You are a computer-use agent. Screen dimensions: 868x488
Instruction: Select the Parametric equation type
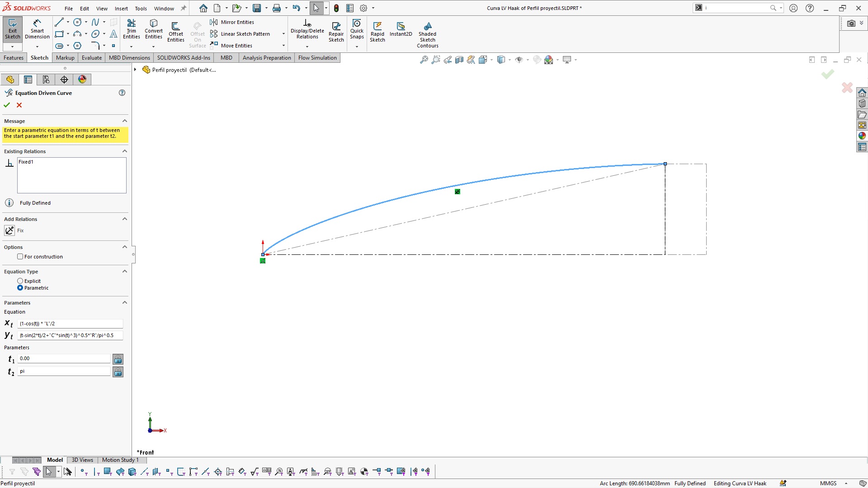pyautogui.click(x=20, y=288)
